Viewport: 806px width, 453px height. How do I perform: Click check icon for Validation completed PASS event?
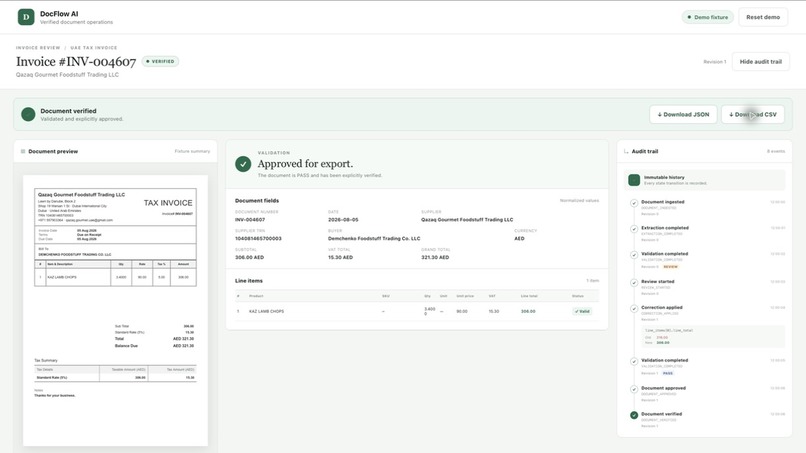point(634,361)
